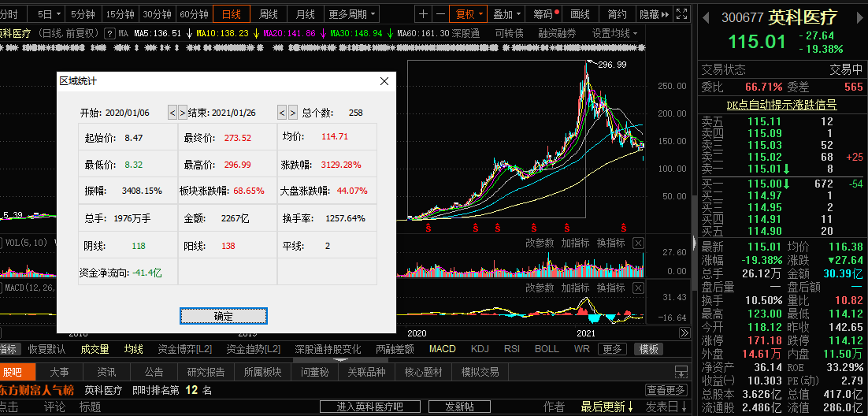Image resolution: width=868 pixels, height=416 pixels.
Task: Go to previous stock arrow
Action: tap(706, 17)
